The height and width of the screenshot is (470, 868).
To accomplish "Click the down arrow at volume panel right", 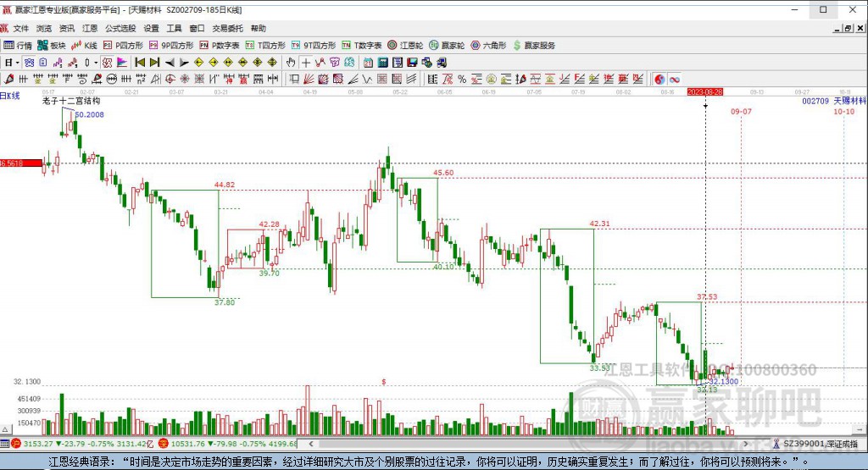I will point(860,429).
